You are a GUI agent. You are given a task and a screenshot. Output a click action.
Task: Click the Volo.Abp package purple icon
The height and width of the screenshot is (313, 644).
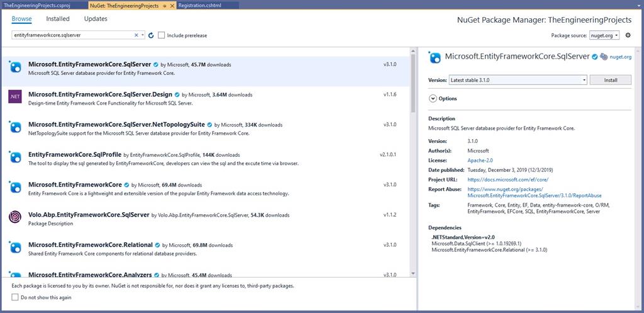pos(15,217)
